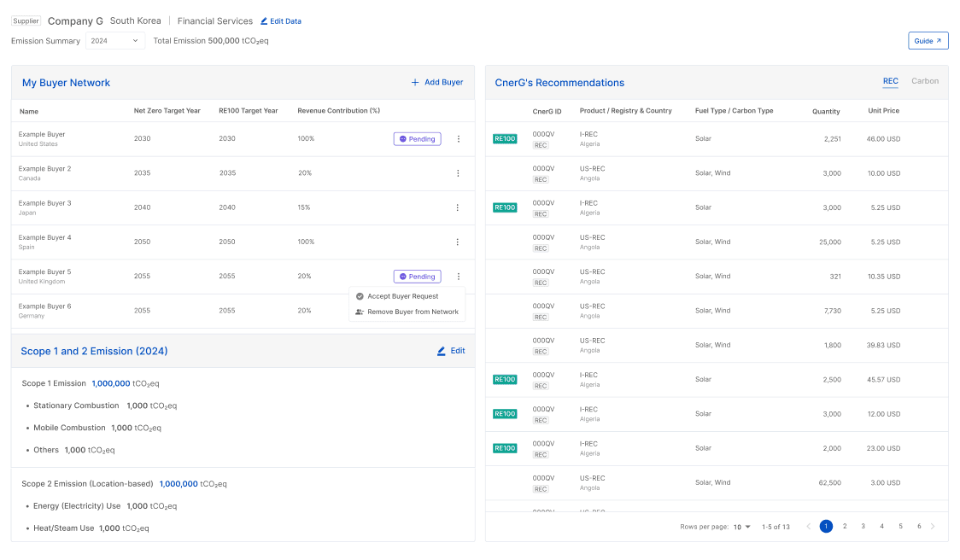Click the Pending badge on Example Buyer 5

pos(417,276)
